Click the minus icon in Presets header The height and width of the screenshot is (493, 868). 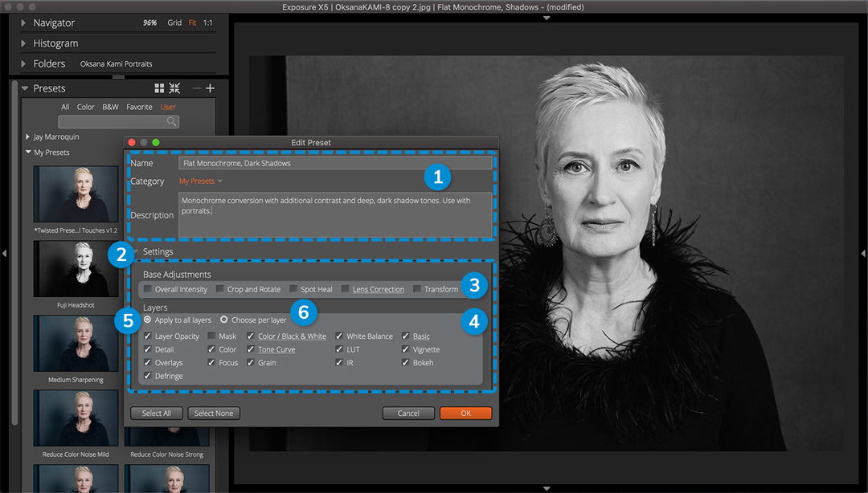[196, 88]
